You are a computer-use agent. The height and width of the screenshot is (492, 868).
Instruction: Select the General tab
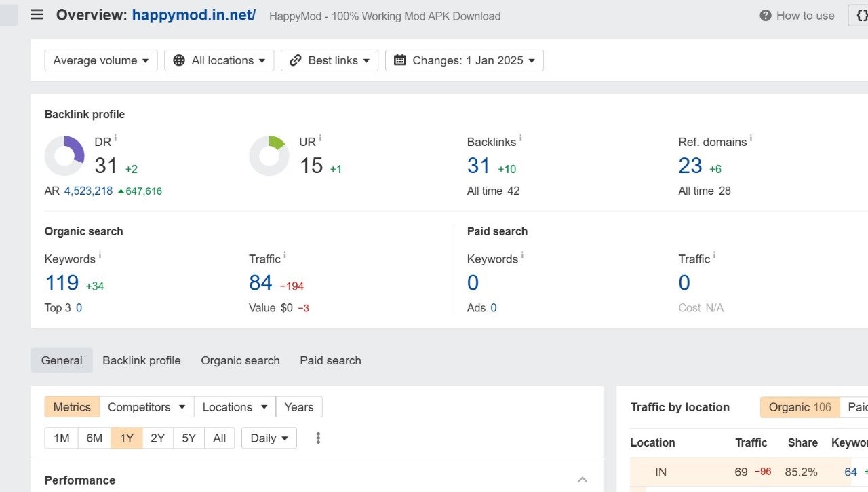coord(62,360)
